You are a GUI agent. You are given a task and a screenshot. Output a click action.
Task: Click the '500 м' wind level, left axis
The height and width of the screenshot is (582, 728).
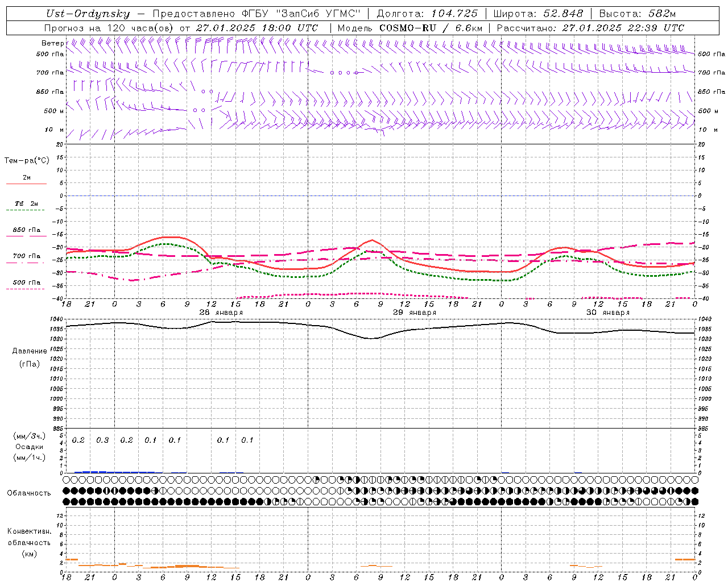[54, 111]
